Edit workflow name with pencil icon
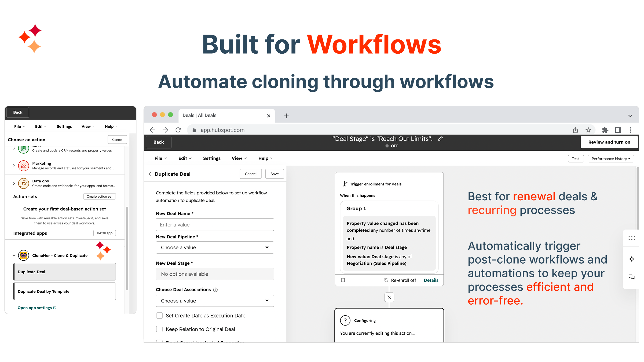Viewport: 644px width, 362px height. (440, 139)
